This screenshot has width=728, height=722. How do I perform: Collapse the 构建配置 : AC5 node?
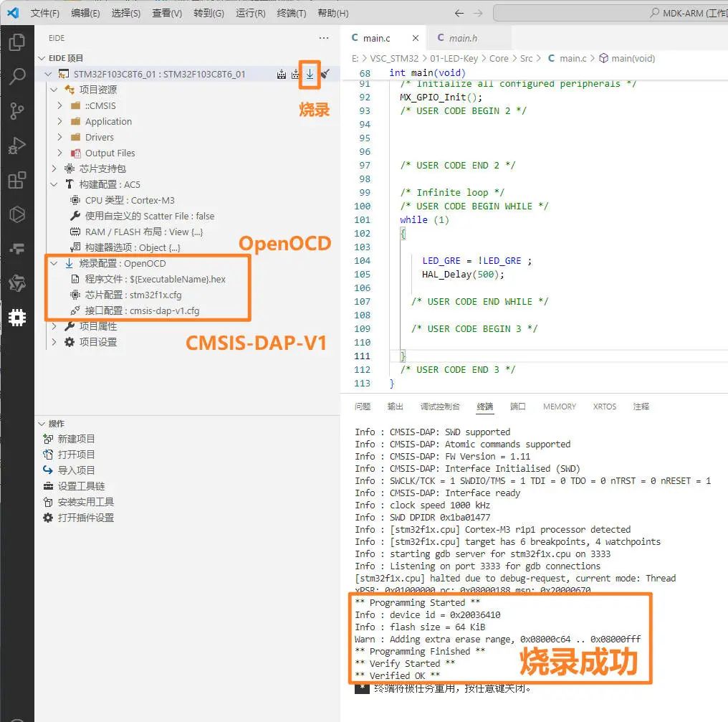(54, 184)
